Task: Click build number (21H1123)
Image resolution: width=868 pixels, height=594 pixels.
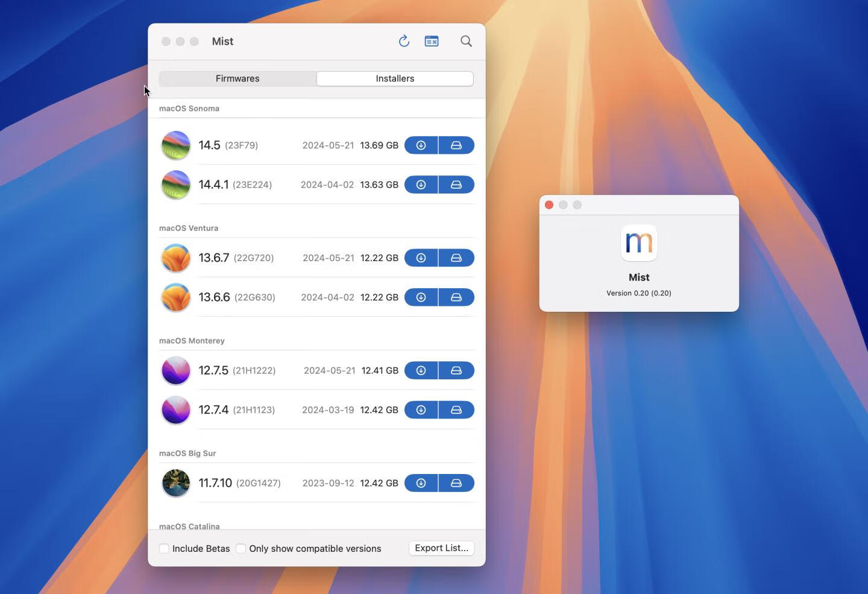Action: (254, 410)
